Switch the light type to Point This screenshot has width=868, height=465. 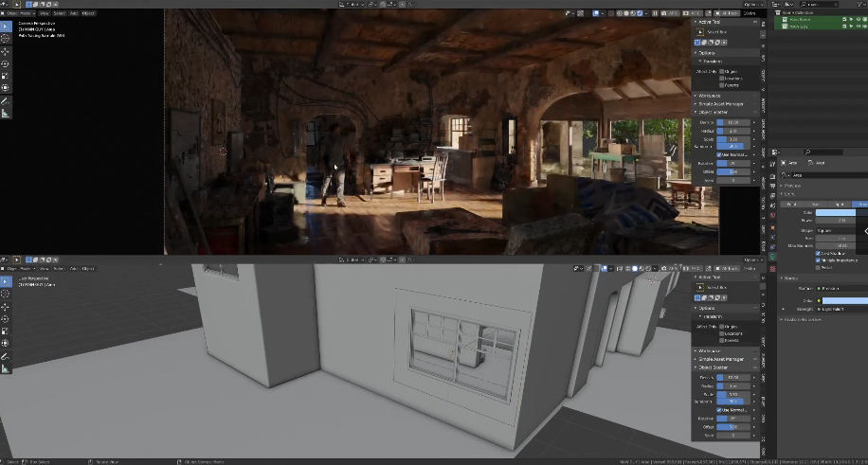[x=792, y=204]
